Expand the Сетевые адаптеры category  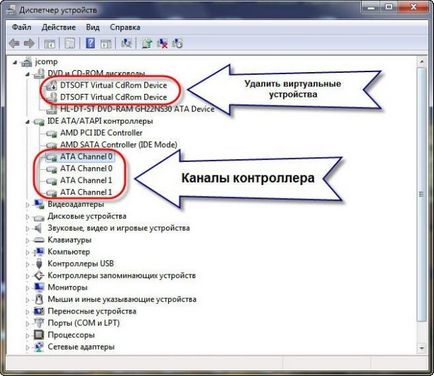(28, 347)
